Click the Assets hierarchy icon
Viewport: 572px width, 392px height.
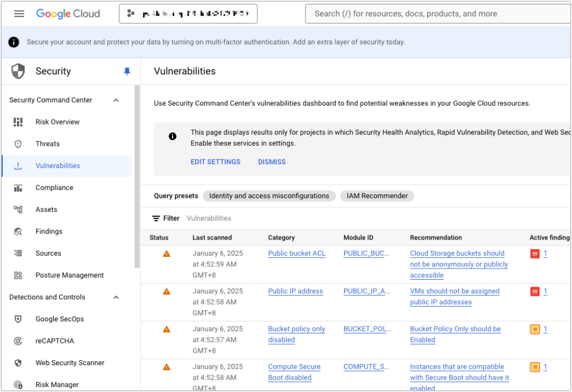click(18, 209)
